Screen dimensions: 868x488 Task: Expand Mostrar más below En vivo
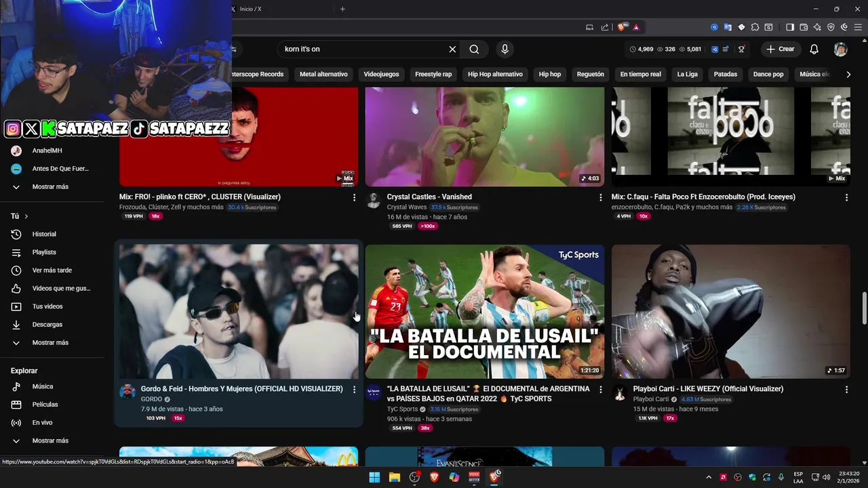pyautogui.click(x=50, y=441)
